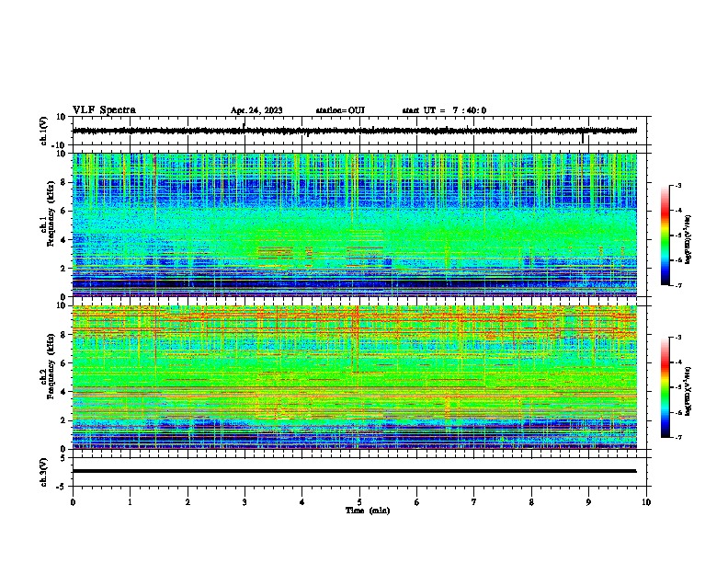Screen dimensions: 728x563
Task: Click the '6' tick on ch.1 frequency axis
Action: (63, 211)
